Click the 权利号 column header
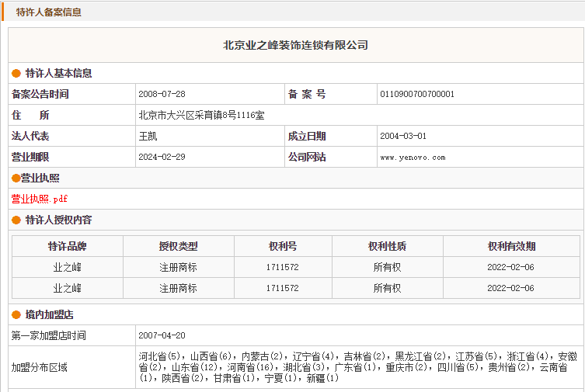 point(282,247)
